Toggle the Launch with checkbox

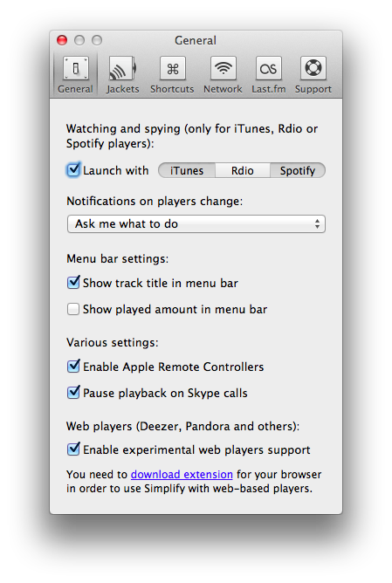[x=73, y=170]
